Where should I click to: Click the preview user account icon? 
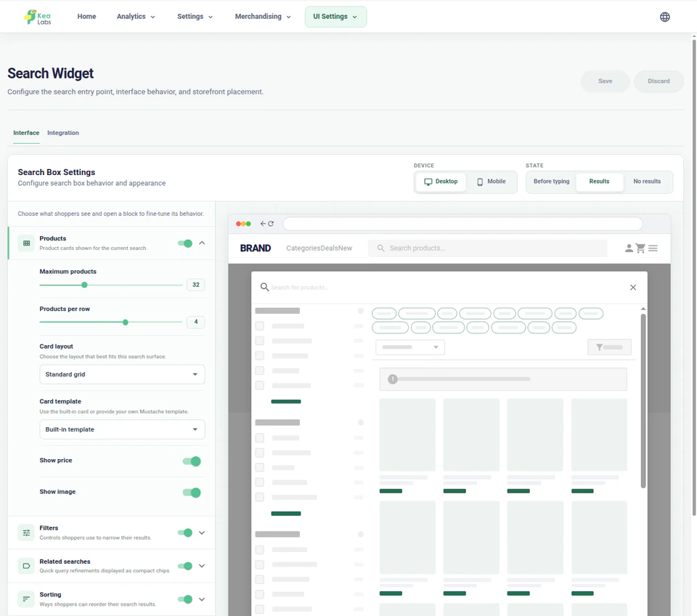(x=629, y=248)
